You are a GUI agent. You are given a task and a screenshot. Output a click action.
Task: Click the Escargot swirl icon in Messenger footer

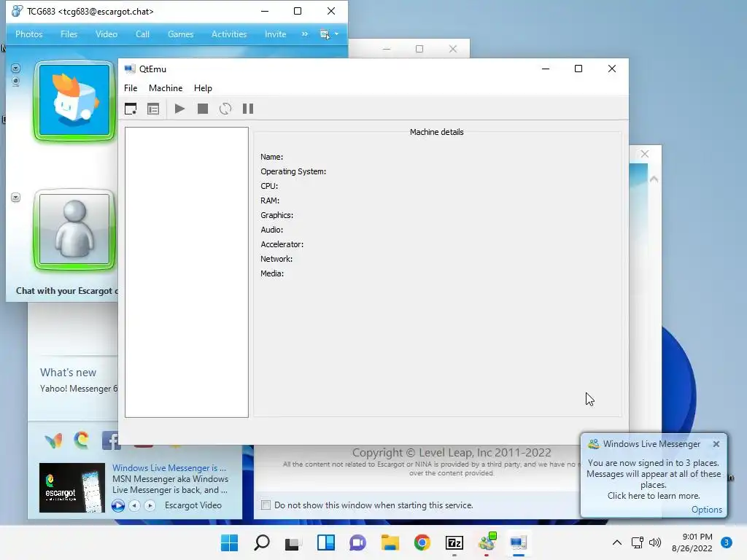pos(82,440)
